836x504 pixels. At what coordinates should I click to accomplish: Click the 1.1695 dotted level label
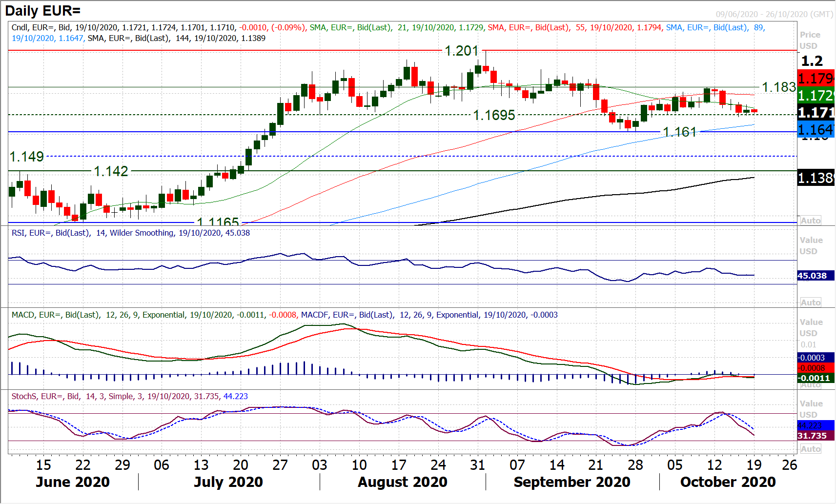(494, 115)
